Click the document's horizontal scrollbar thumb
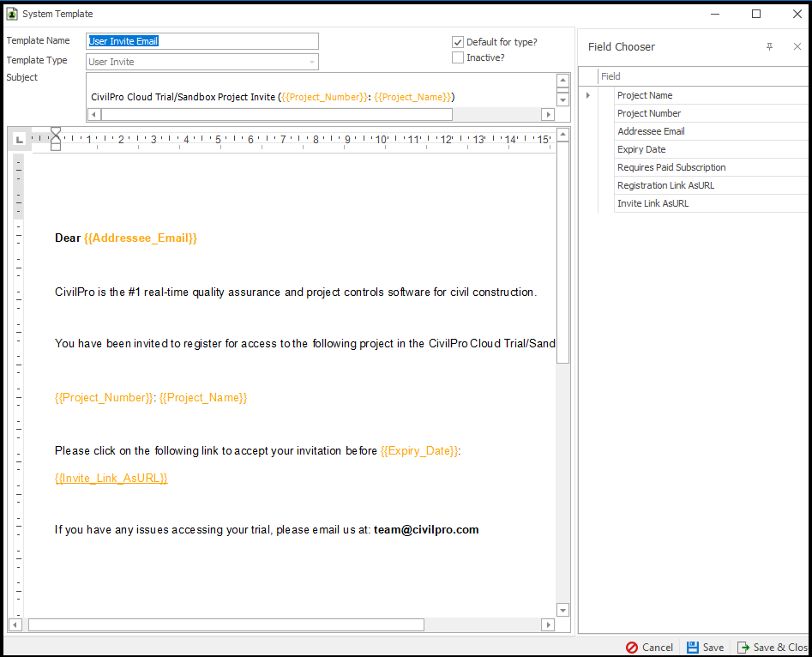Screen dimensions: 812x657 226,625
